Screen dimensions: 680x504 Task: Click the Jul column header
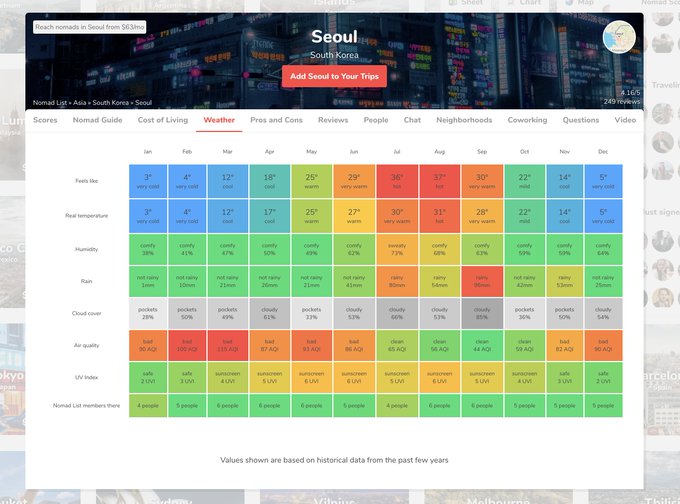point(397,152)
